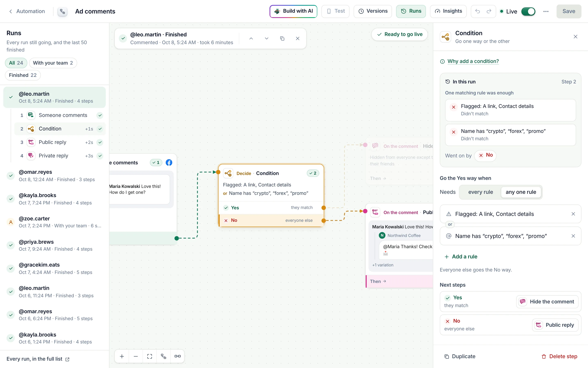Click the Save button
The width and height of the screenshot is (588, 368).
point(569,11)
